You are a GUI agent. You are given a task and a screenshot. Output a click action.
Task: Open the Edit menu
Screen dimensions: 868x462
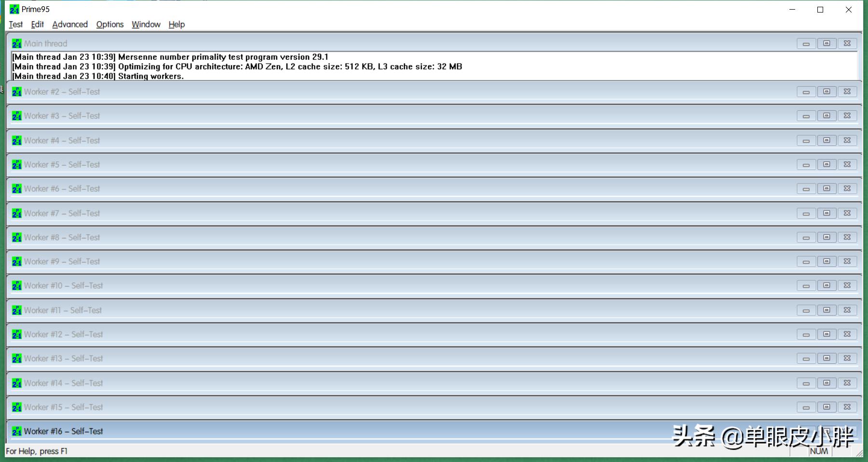coord(37,25)
